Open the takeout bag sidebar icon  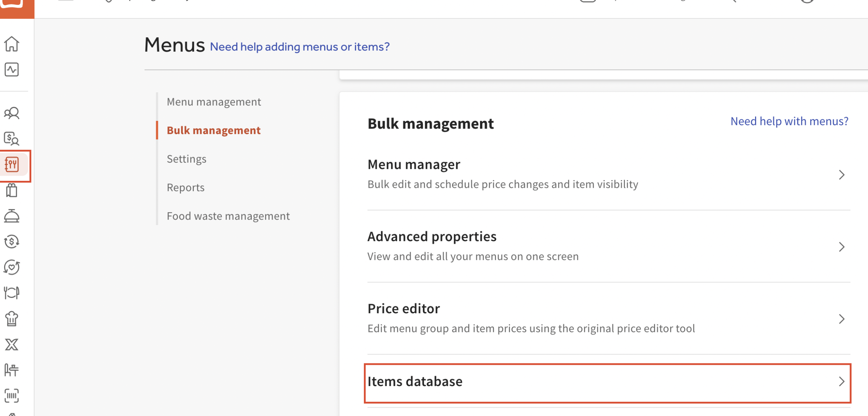point(12,190)
